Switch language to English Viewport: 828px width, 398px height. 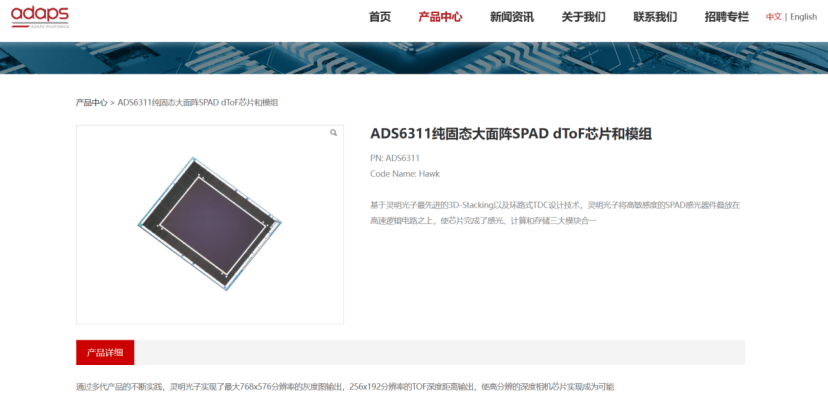click(x=804, y=17)
